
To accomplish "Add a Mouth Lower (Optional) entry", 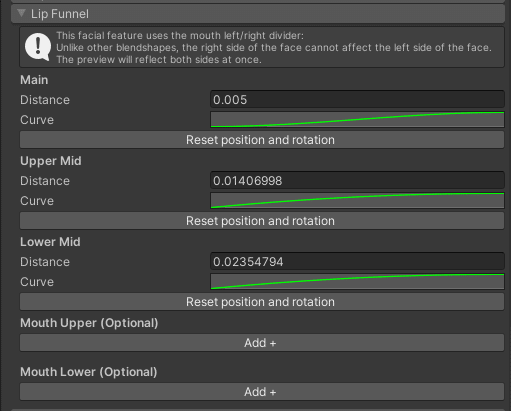I will (x=262, y=392).
